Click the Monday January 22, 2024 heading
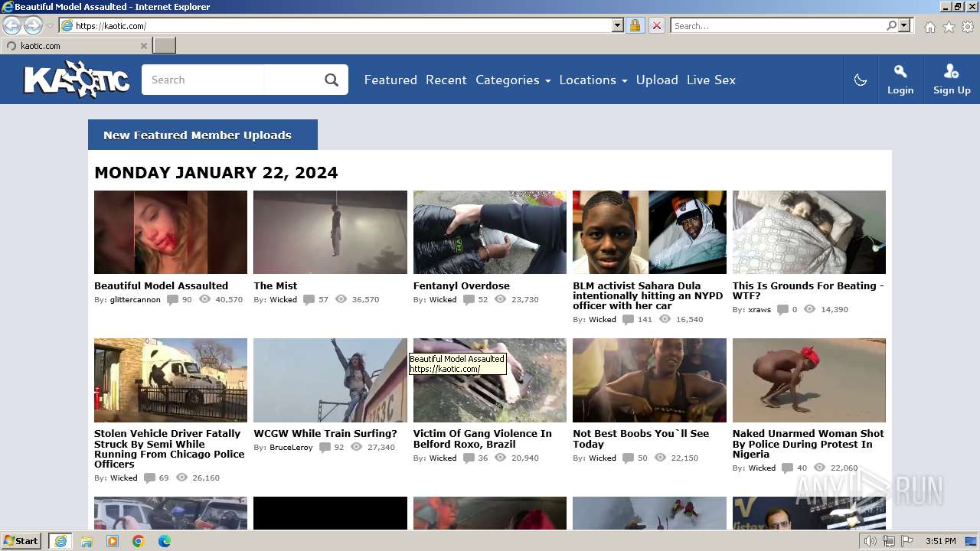 click(216, 172)
